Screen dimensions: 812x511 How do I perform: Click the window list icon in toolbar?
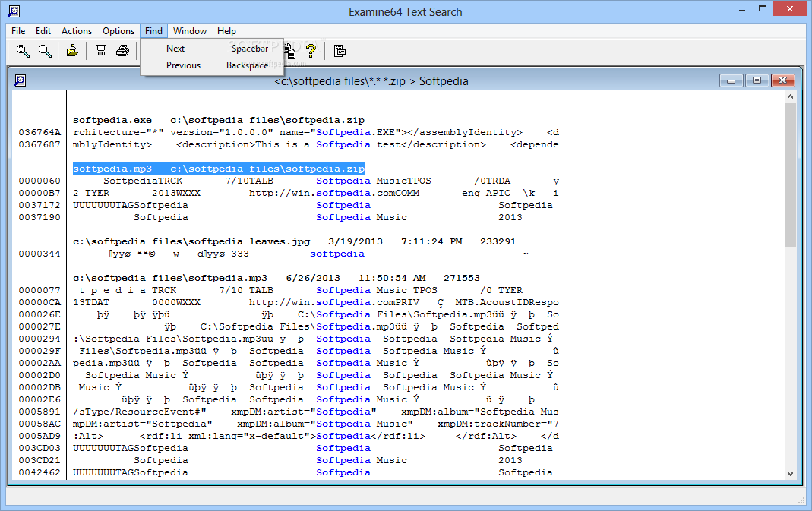point(340,51)
